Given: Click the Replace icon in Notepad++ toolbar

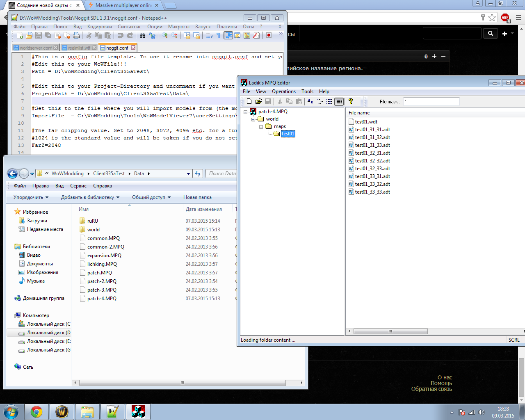Looking at the screenshot, I should click(x=152, y=36).
